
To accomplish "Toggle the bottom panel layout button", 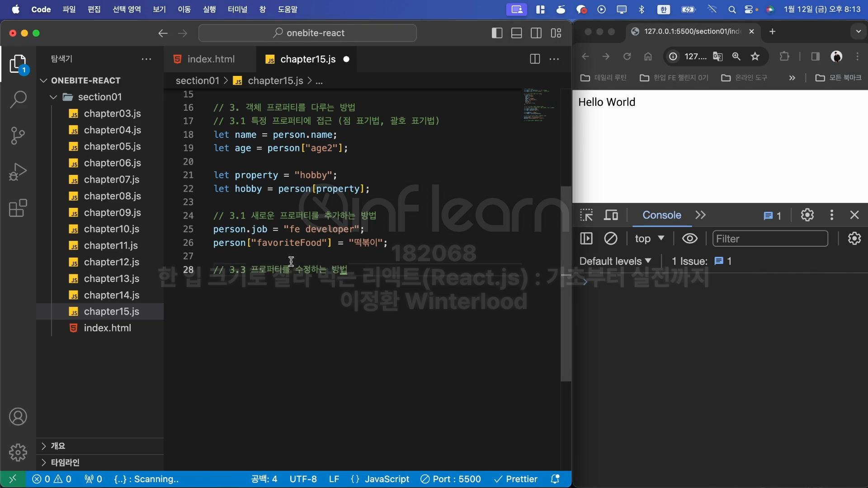I will point(517,33).
